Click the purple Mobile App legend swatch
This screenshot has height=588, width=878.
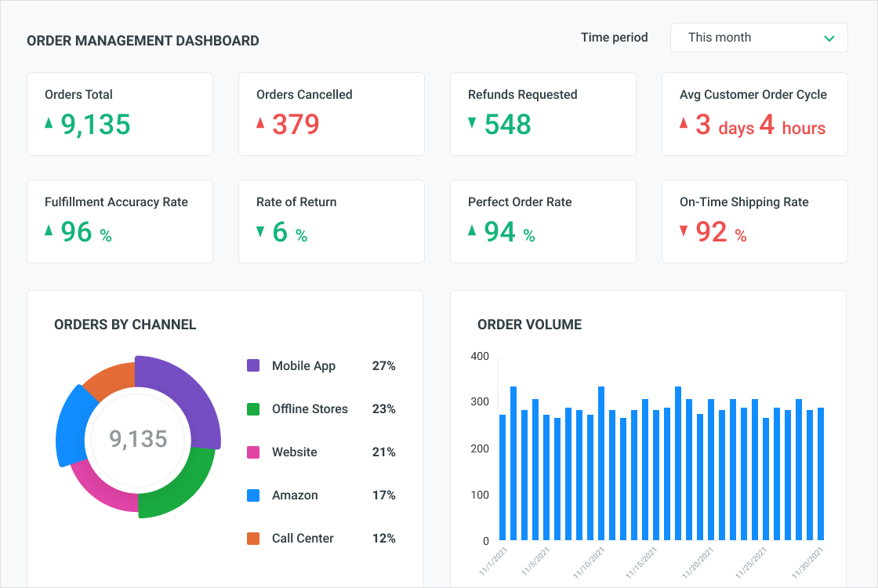tap(253, 365)
